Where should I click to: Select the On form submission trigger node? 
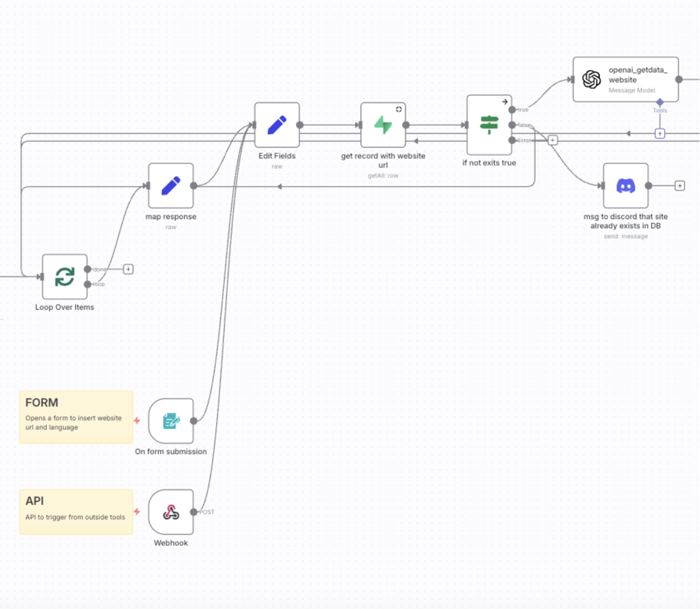(x=171, y=421)
